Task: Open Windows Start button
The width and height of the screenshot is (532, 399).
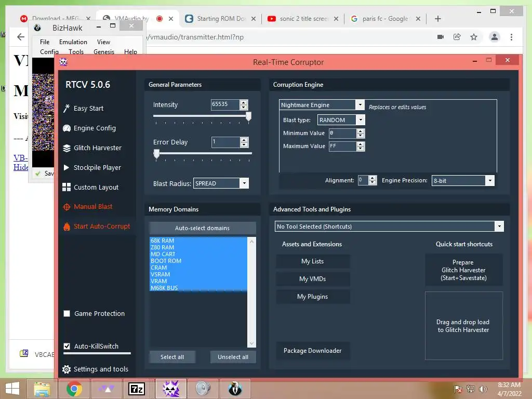Action: pos(12,389)
